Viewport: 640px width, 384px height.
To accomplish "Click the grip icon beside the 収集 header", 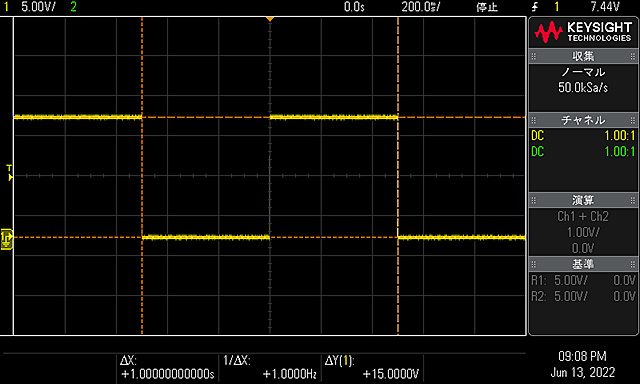I will [533, 56].
